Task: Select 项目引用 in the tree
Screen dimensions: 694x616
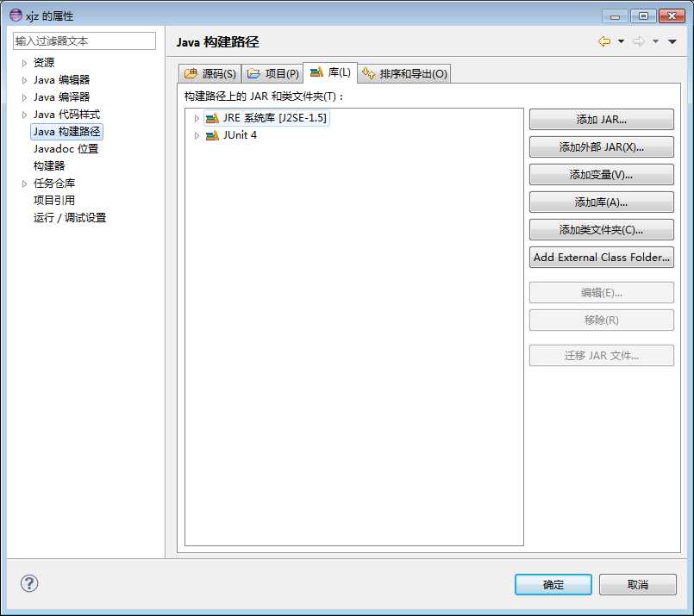Action: point(54,201)
